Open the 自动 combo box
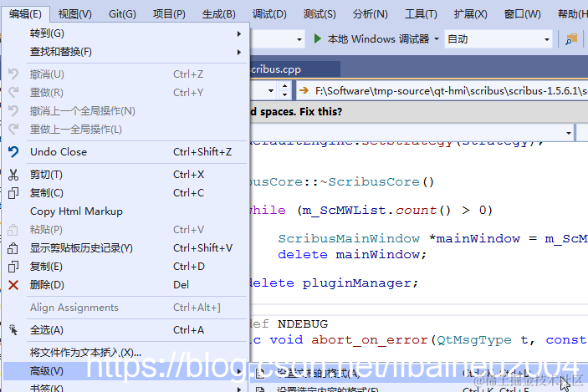This screenshot has height=392, width=588. coord(499,39)
